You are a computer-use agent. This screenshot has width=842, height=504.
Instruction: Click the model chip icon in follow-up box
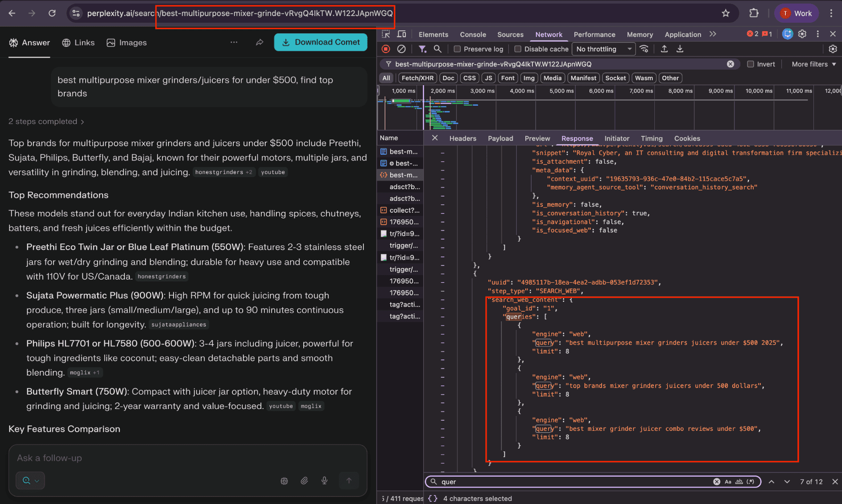click(284, 480)
